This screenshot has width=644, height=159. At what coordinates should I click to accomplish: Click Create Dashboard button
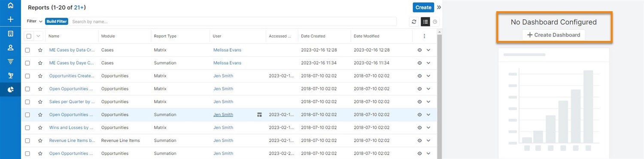point(553,35)
